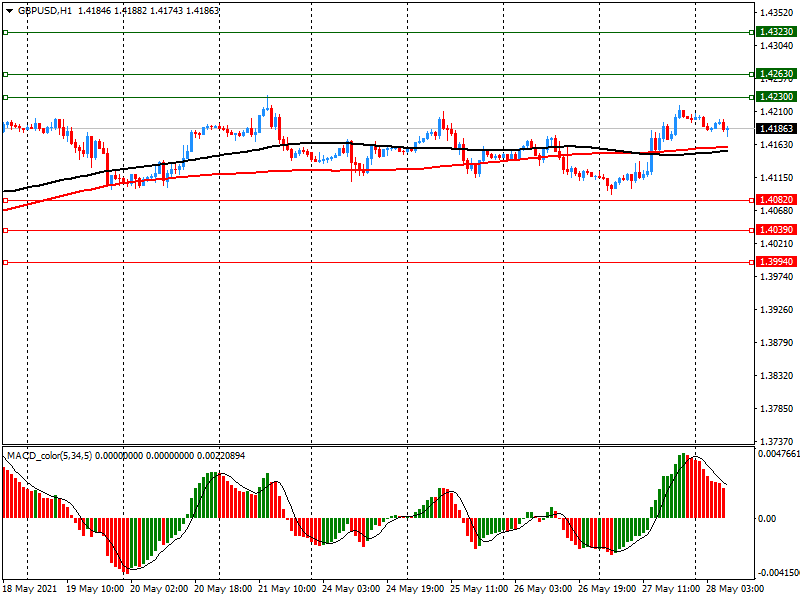
Task: Click the 1.38790 value on the price scale
Action: 776,343
